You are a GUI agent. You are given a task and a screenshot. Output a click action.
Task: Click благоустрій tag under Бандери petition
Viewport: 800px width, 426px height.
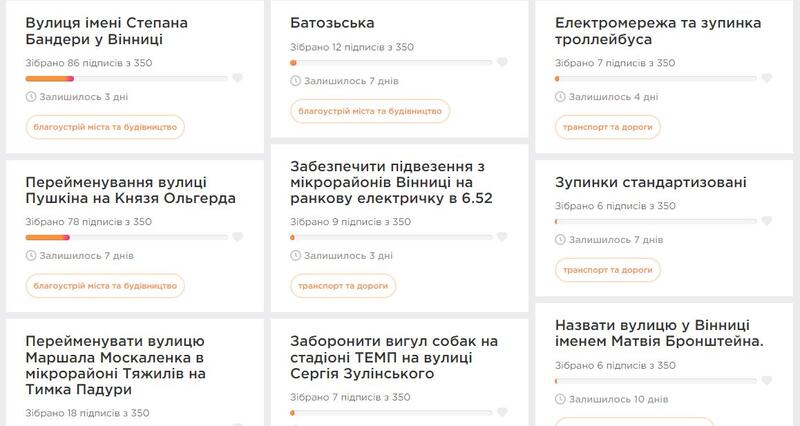click(105, 127)
